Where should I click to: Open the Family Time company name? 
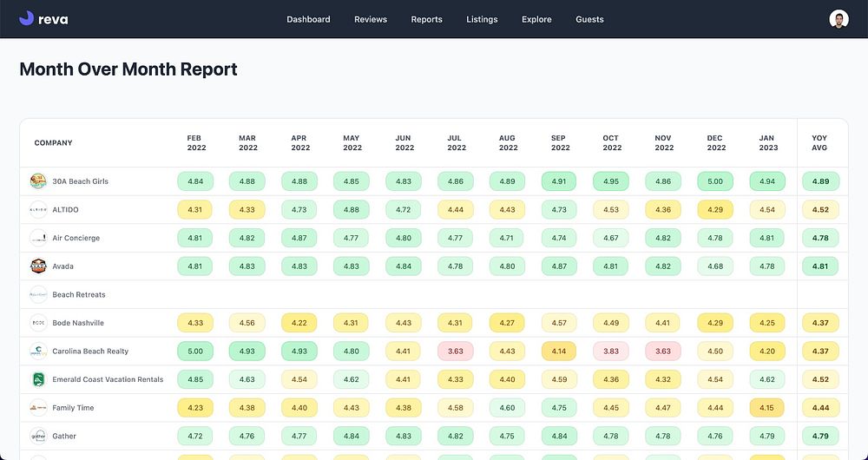[73, 408]
